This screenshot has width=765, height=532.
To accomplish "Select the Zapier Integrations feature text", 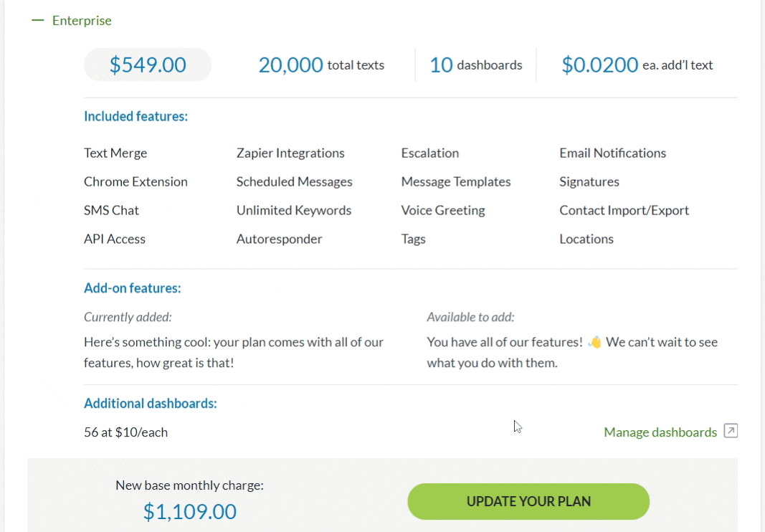I will click(x=290, y=153).
